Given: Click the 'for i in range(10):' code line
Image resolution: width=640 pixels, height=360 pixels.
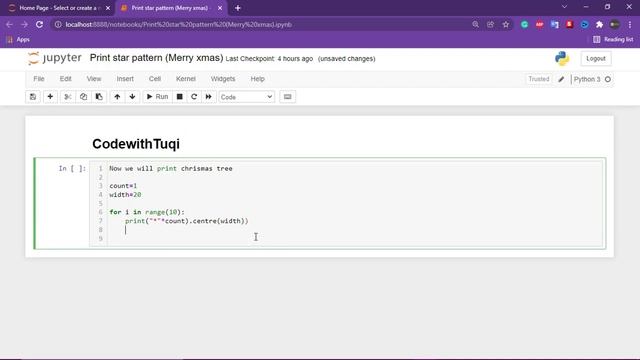Looking at the screenshot, I should pos(147,212).
